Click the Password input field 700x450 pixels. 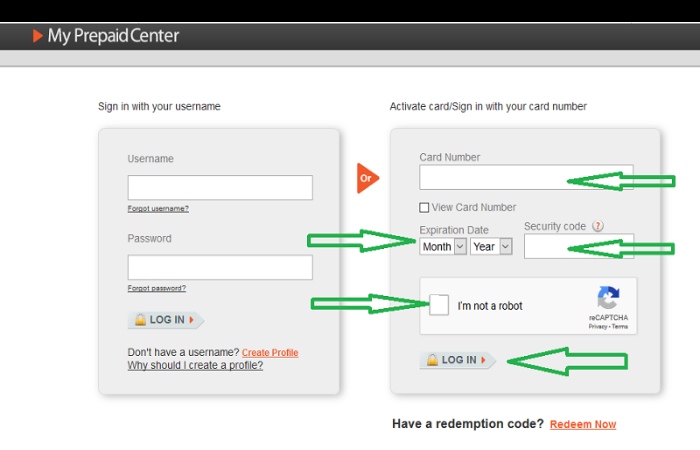[x=220, y=267]
